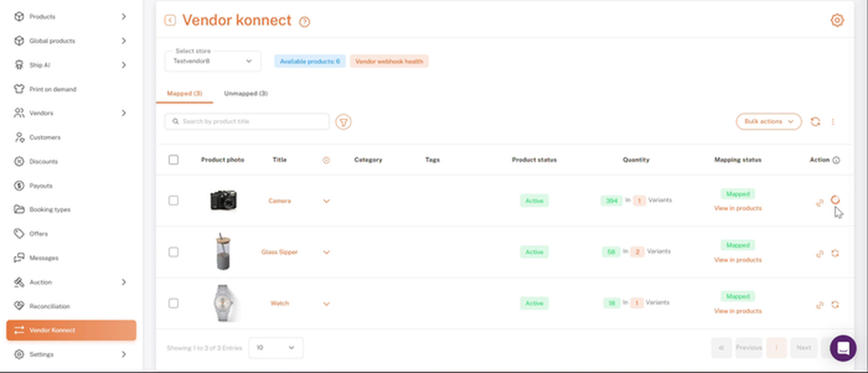Check the Camera row checkbox
Viewport: 868px width, 373px height.
173,201
